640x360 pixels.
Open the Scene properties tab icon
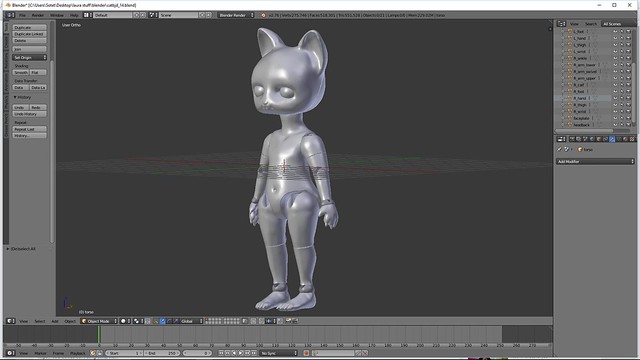(585, 139)
